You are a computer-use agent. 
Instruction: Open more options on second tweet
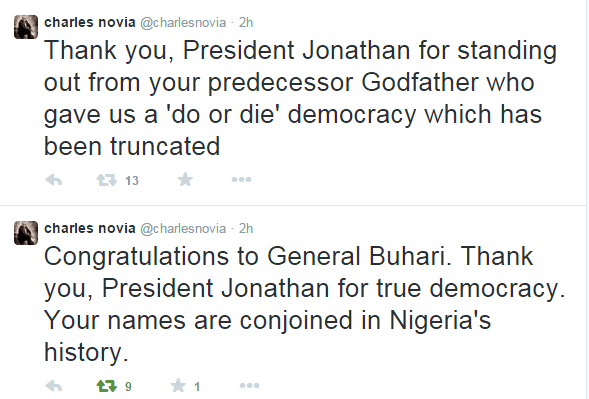249,385
